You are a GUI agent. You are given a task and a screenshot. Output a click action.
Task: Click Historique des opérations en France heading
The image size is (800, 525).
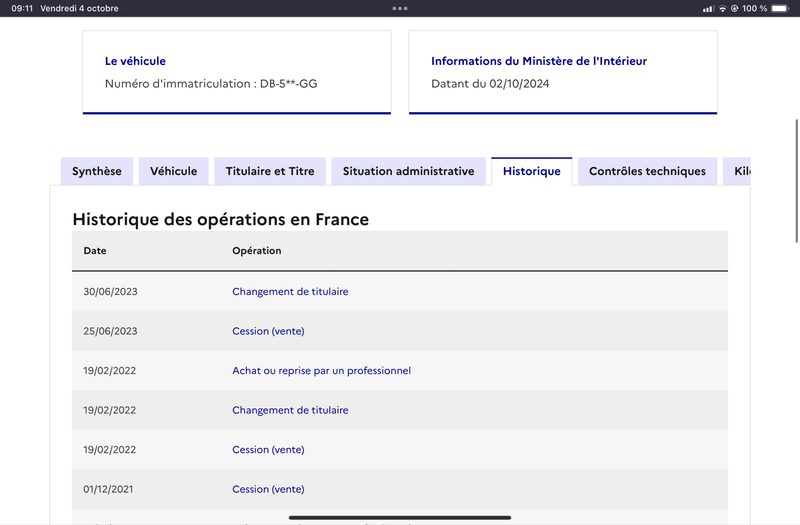coord(220,219)
